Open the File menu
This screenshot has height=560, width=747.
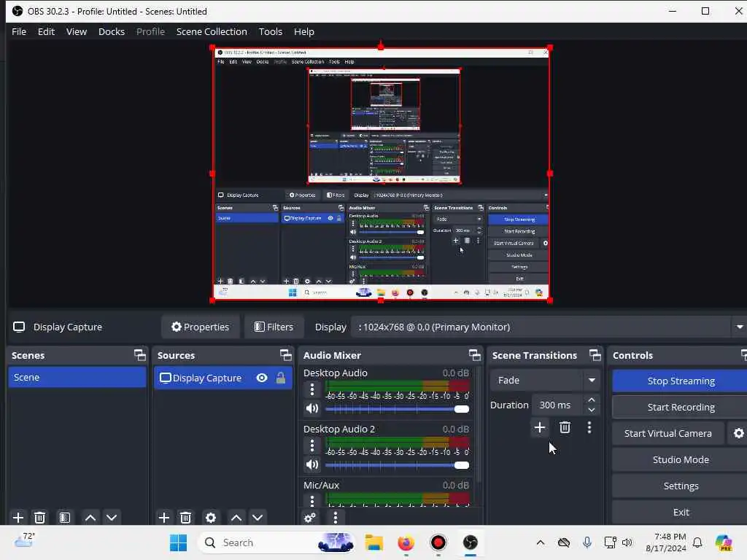click(x=19, y=31)
